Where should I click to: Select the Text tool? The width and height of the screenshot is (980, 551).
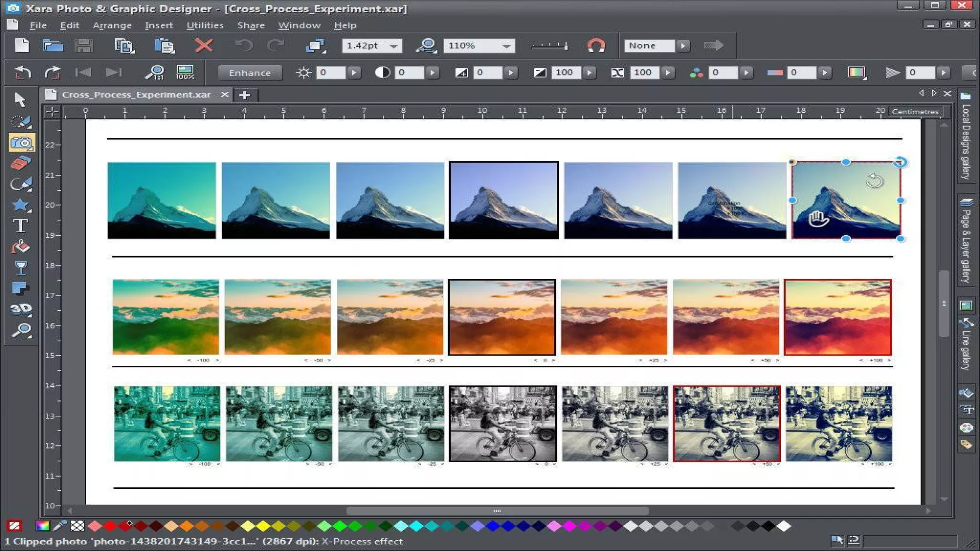pos(20,226)
